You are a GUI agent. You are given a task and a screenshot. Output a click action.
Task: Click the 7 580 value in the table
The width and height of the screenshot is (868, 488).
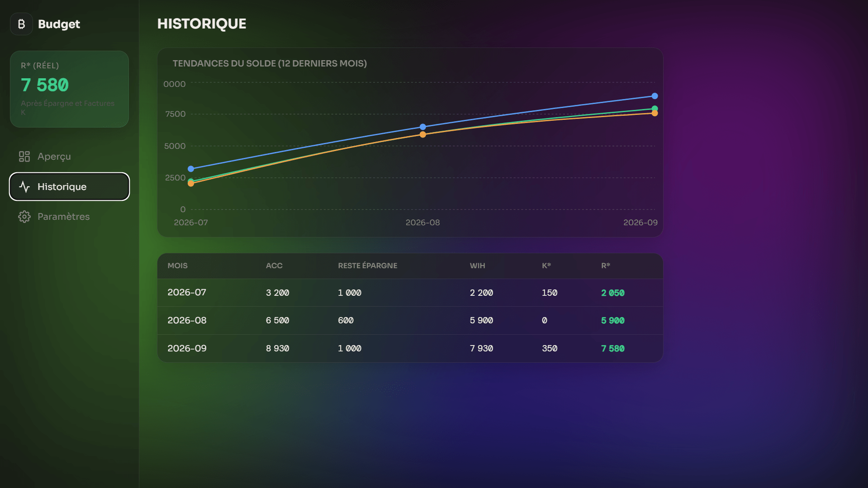[612, 349]
